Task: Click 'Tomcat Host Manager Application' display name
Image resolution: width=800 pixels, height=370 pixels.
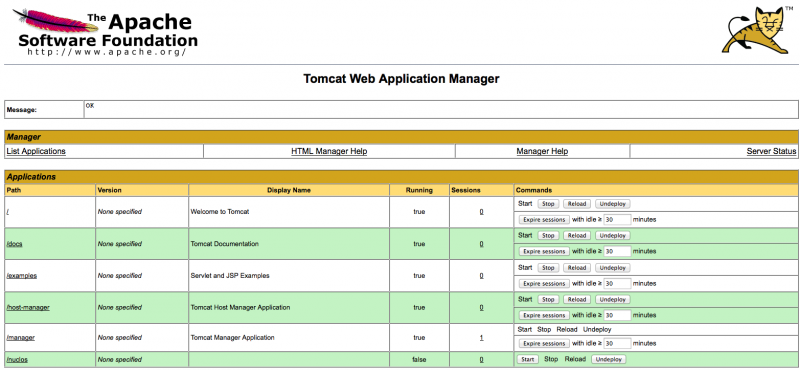Action: 240,308
